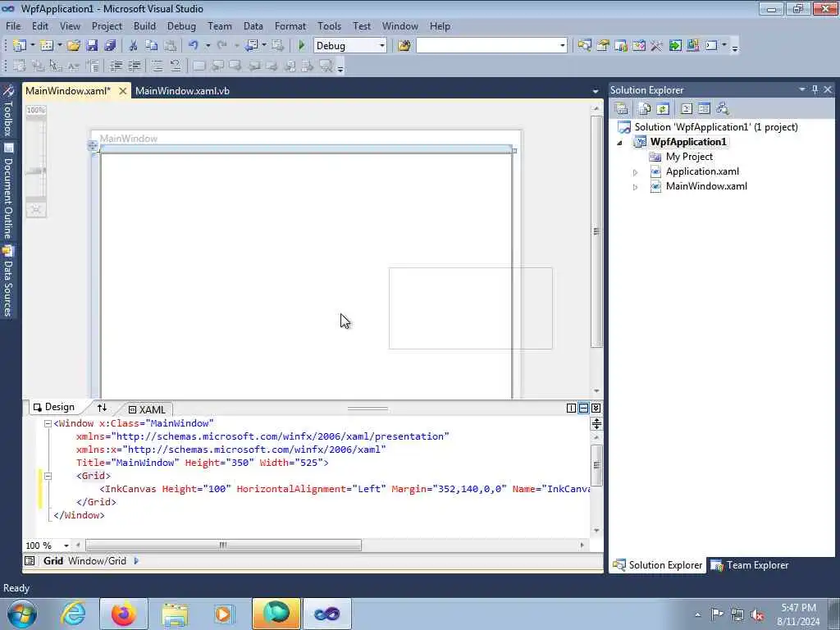The height and width of the screenshot is (630, 840).
Task: Click Refresh icon in Solution Explorer
Action: click(x=663, y=109)
